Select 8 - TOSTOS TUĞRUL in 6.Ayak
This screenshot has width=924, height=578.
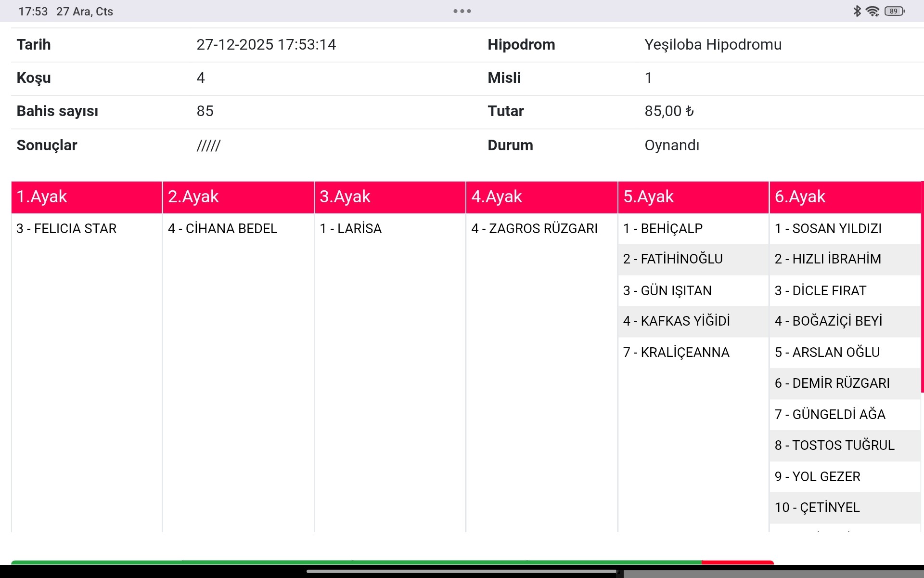834,446
